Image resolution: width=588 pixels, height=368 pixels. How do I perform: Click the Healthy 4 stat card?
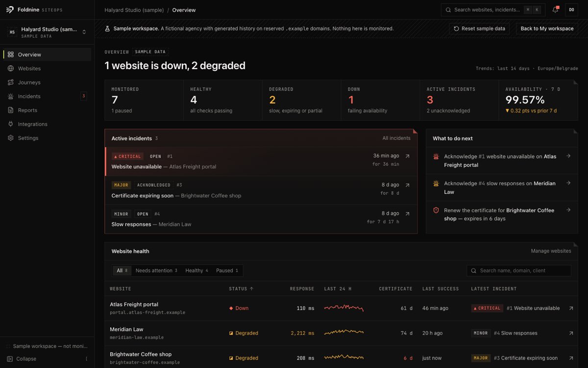(223, 100)
